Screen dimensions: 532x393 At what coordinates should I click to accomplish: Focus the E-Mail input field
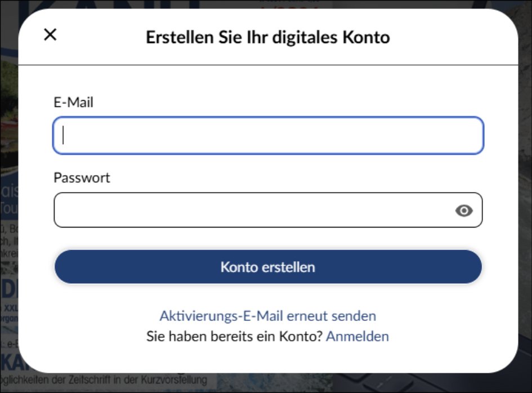[268, 136]
